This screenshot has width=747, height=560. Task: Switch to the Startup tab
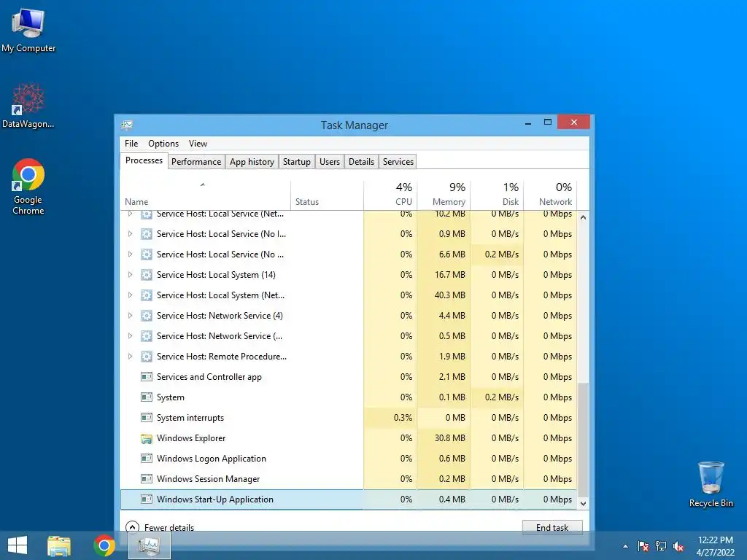point(296,162)
